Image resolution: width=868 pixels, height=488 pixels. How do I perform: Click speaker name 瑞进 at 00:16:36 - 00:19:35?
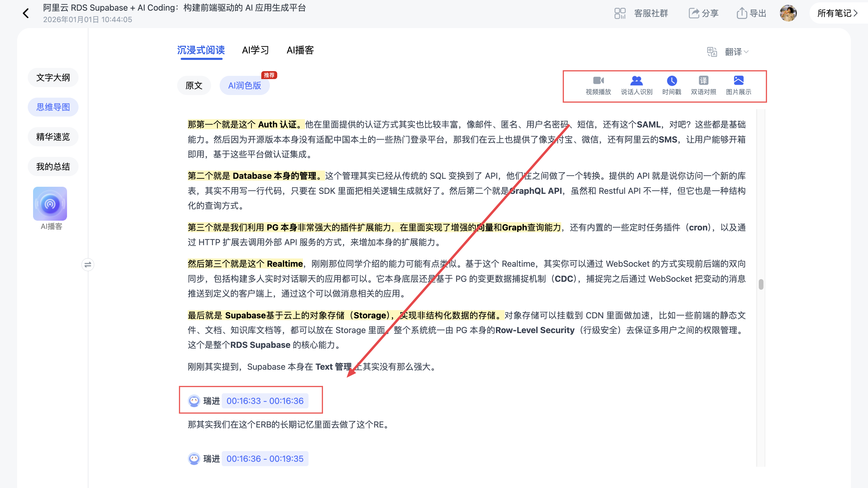click(212, 459)
